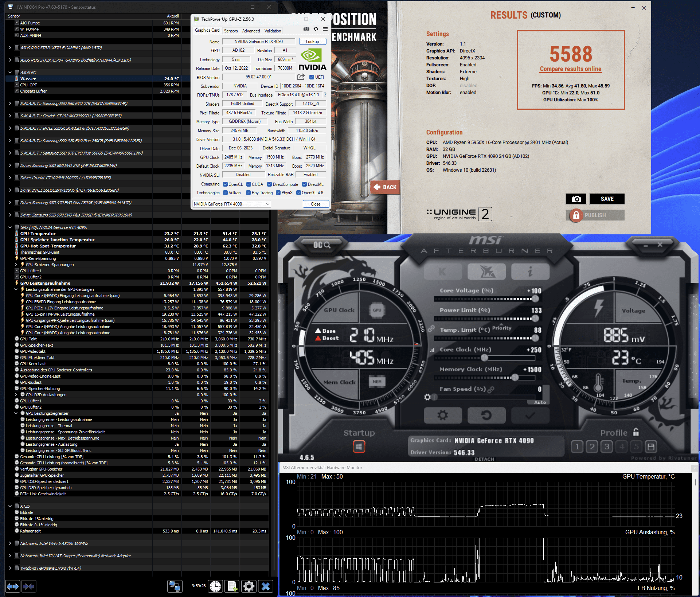
Task: Share BIOS version via export icon
Action: 301,77
